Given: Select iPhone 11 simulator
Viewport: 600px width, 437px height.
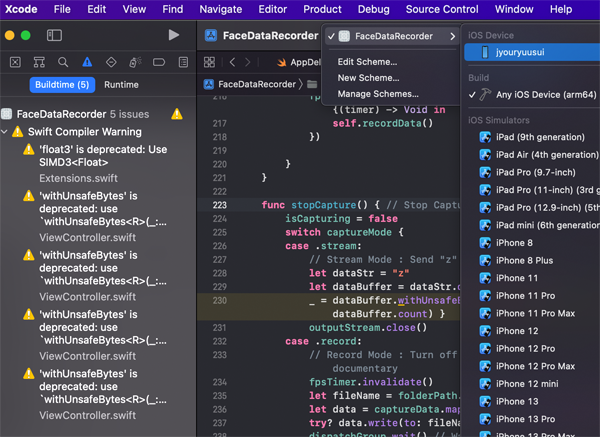Looking at the screenshot, I should (533, 278).
